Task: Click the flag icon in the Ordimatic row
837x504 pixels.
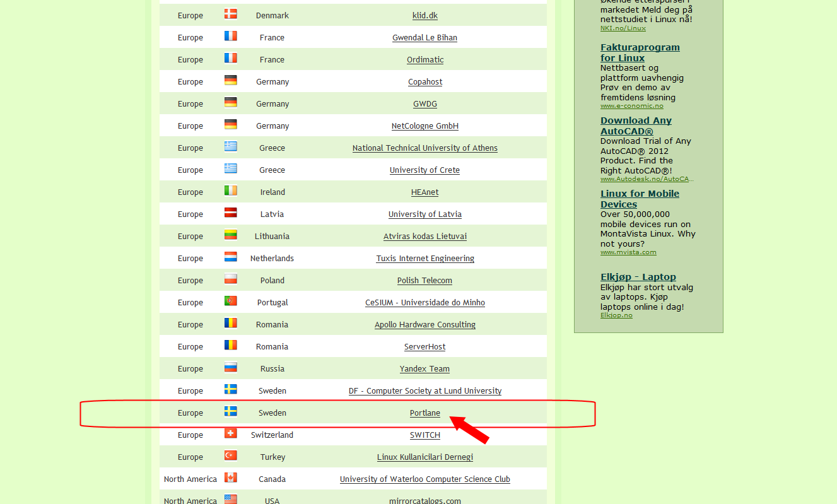Action: pos(231,58)
